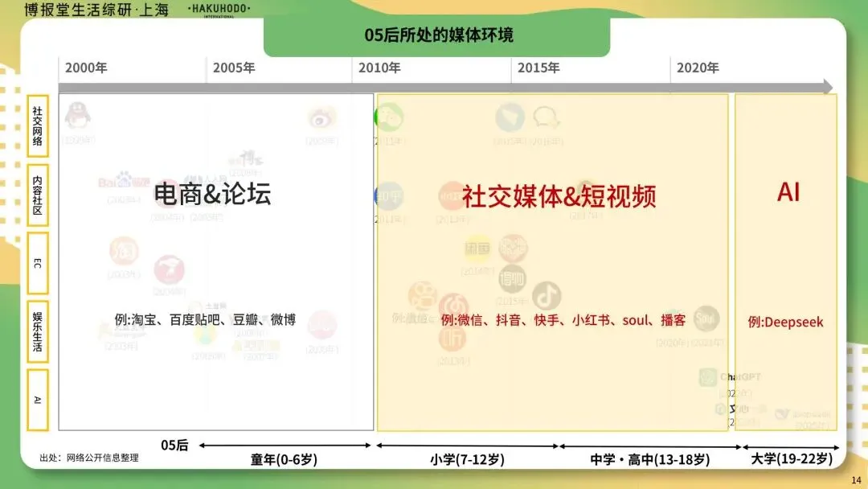Click the faded QQ penguin icon

click(x=77, y=117)
